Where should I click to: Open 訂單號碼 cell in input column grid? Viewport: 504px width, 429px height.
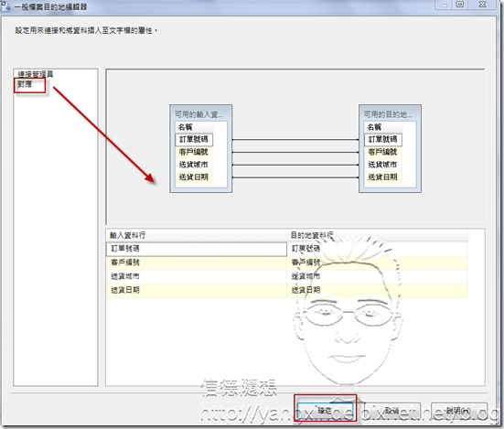coord(197,249)
